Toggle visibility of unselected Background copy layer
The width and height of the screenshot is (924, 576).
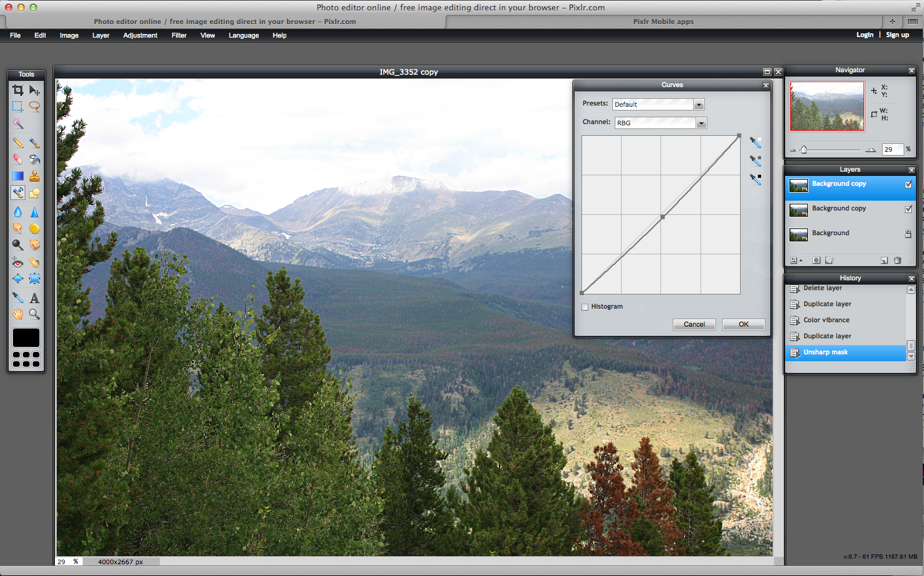(908, 209)
